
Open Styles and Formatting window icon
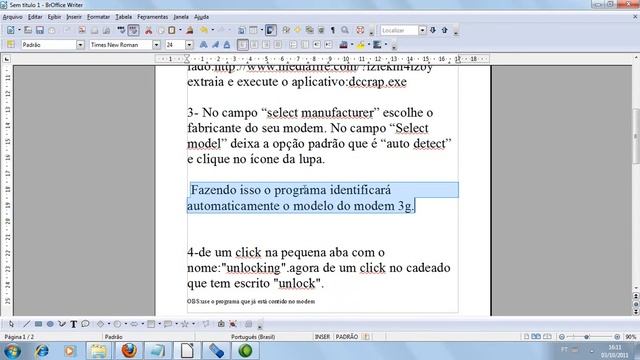coord(11,44)
